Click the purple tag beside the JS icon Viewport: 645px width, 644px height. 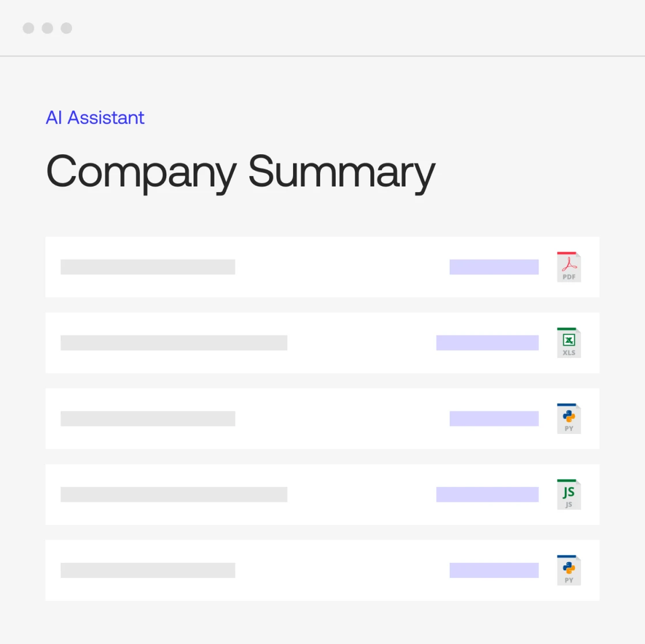point(487,494)
